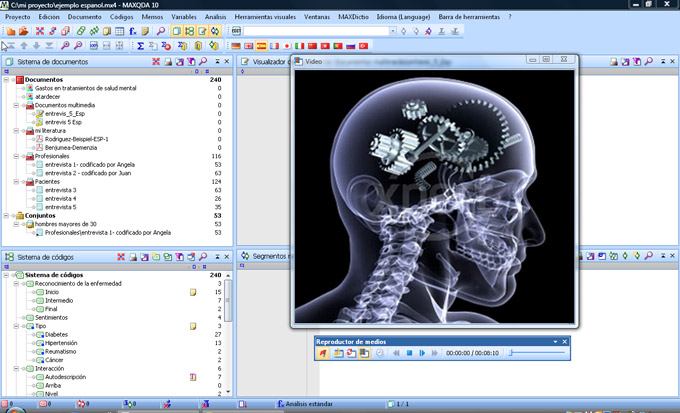680x413 pixels.
Task: Toggle the red flag icon in media player
Action: (x=323, y=353)
